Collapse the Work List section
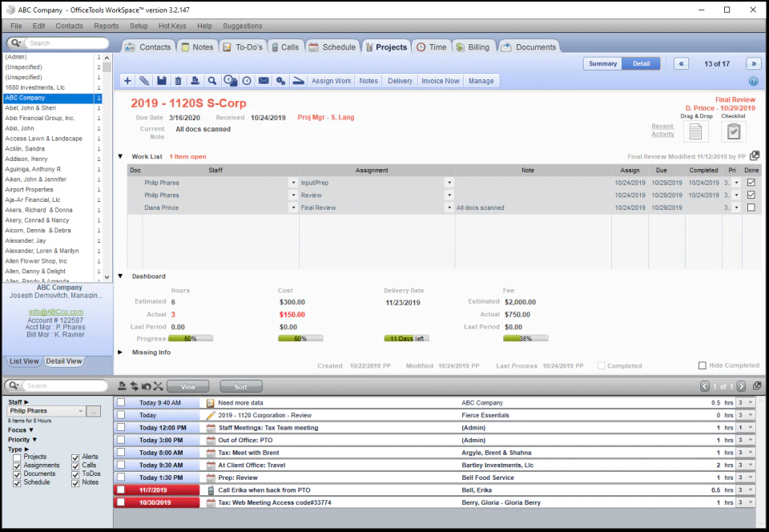The height and width of the screenshot is (532, 769). (x=121, y=156)
